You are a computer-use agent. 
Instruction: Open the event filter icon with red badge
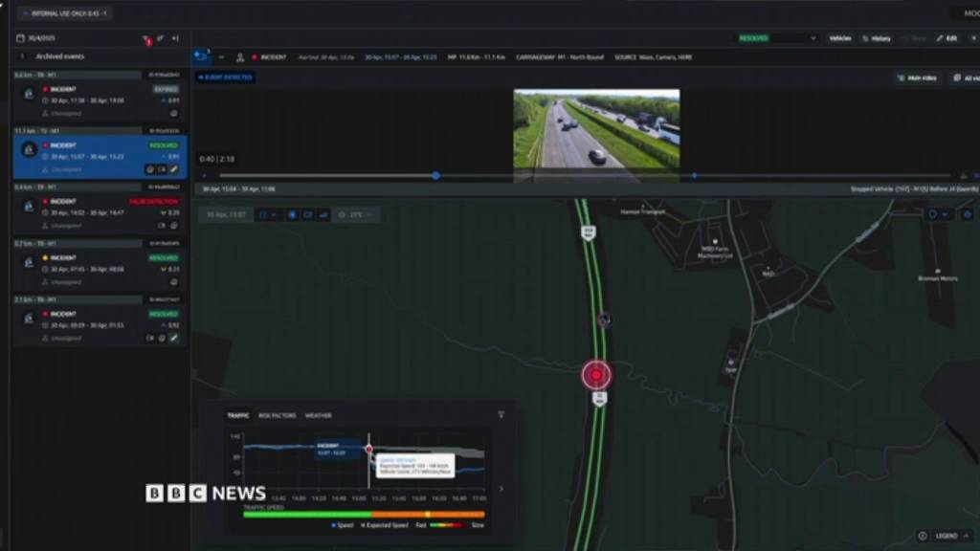(x=146, y=39)
